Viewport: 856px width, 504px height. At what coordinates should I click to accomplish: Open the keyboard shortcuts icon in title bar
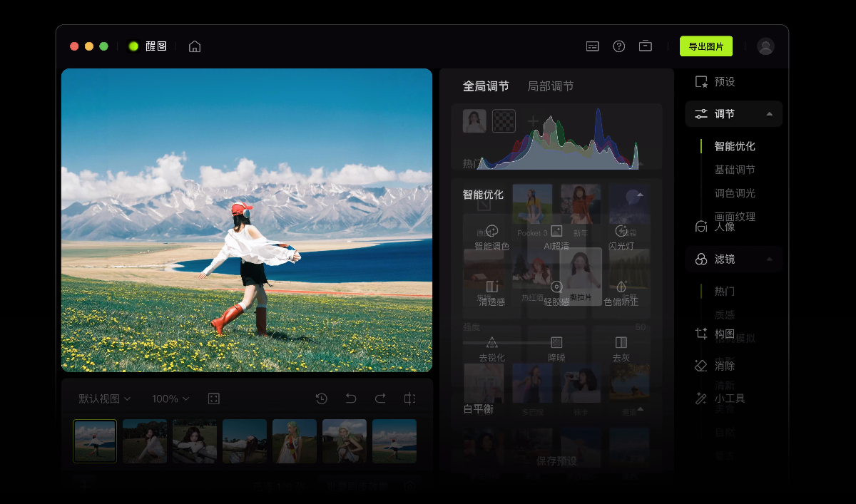tap(593, 46)
